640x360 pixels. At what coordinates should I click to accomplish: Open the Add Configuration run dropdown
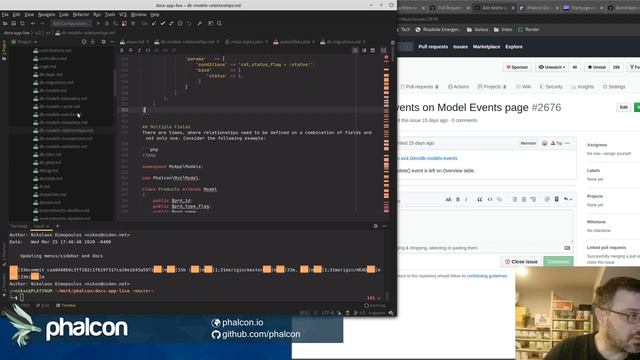71,24
